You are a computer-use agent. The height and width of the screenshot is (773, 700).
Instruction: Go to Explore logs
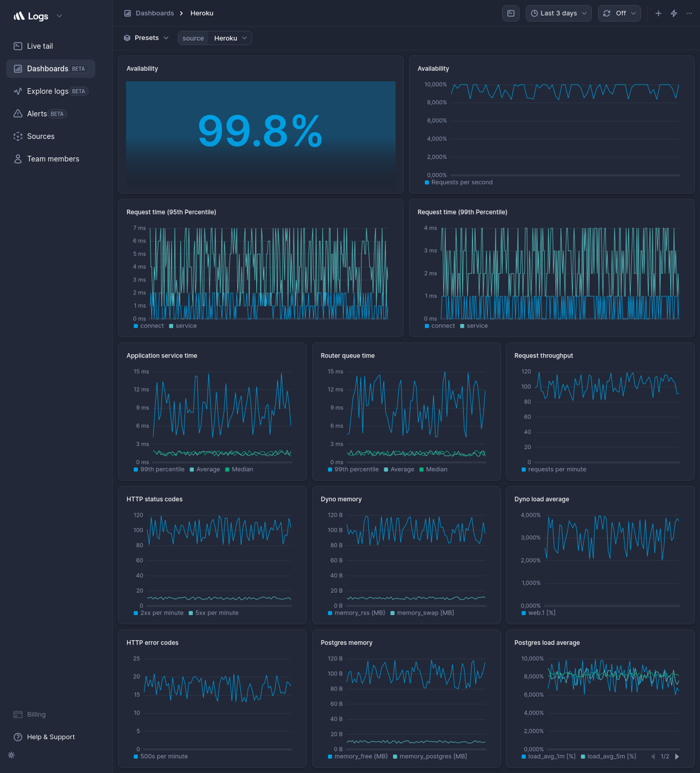point(50,91)
